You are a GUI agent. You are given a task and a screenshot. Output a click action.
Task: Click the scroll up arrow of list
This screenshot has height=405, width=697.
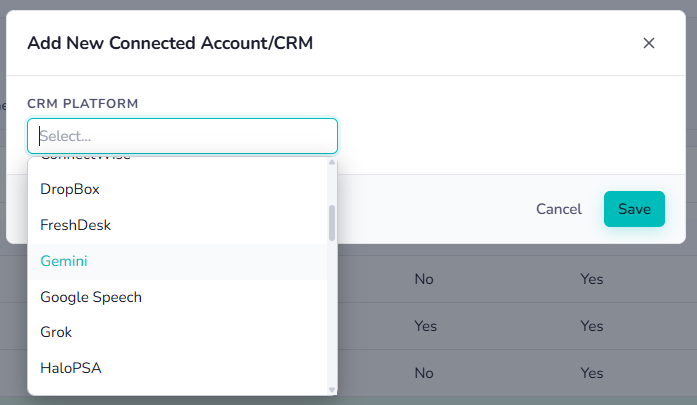click(x=332, y=162)
